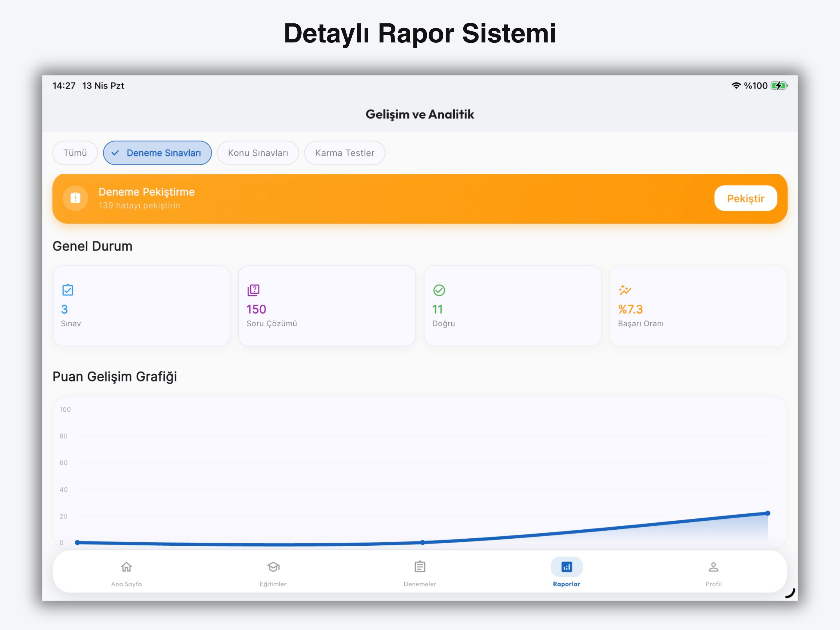Go to the Denemeler tab label
This screenshot has height=630, width=840.
pos(420,584)
